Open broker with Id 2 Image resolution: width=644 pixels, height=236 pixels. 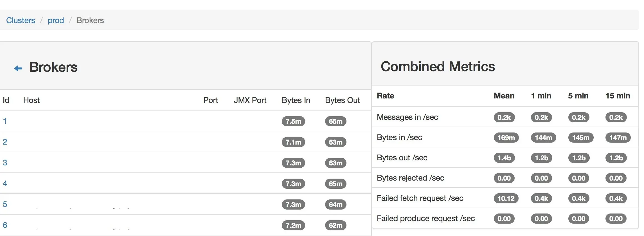point(5,142)
